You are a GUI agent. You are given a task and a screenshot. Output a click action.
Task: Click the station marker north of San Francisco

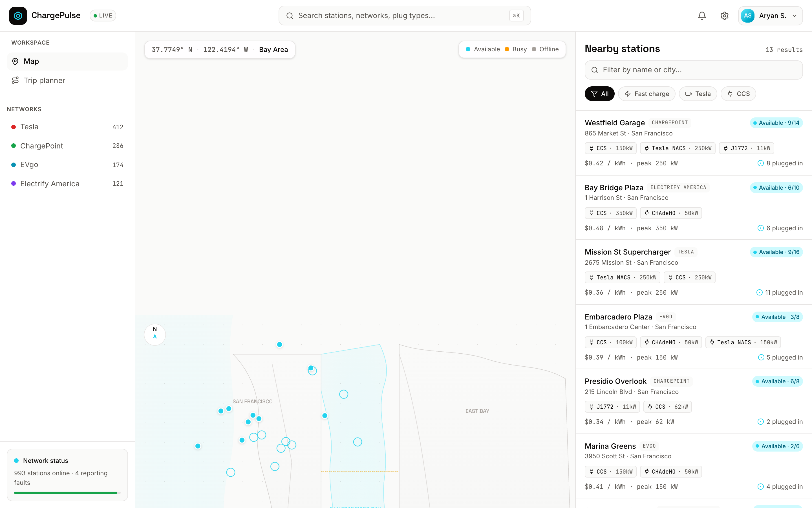click(279, 344)
